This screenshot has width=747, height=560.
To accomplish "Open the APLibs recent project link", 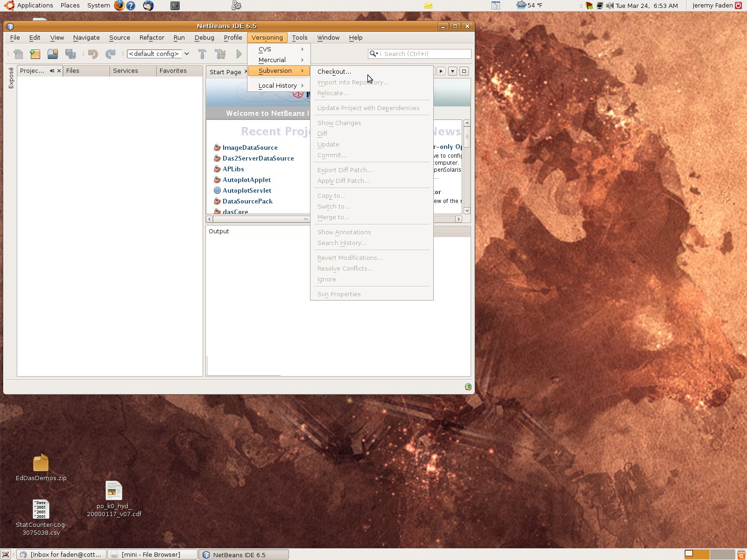I will 233,169.
